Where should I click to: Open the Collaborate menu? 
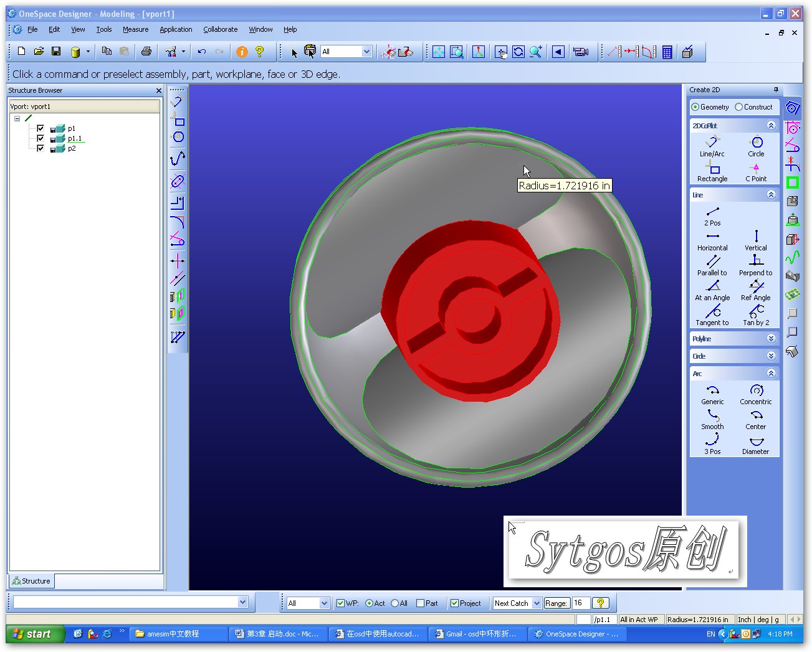pos(221,29)
